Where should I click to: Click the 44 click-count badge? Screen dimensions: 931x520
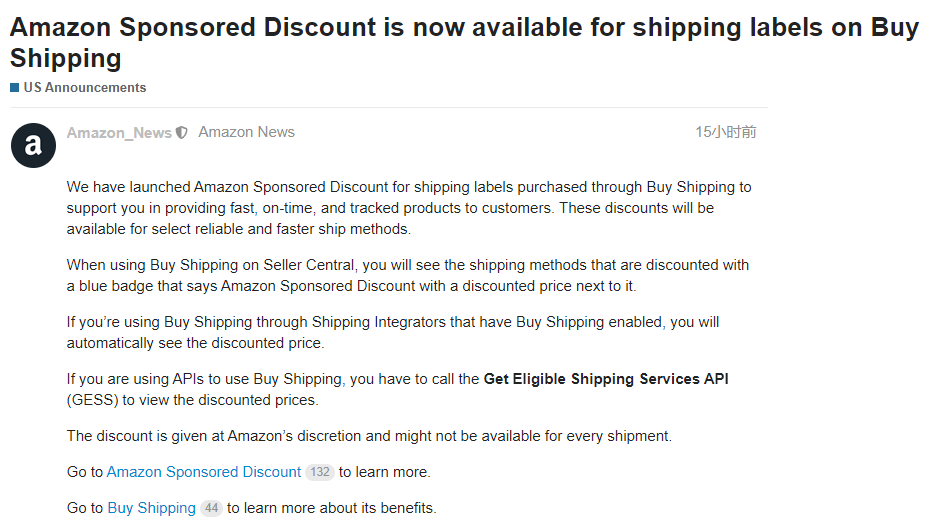210,508
